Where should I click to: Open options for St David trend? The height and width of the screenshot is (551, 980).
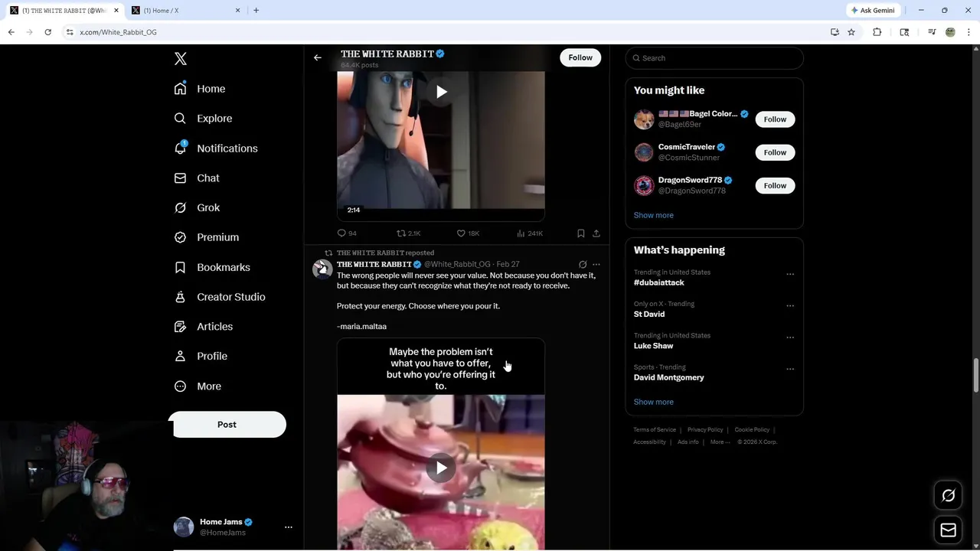point(790,305)
